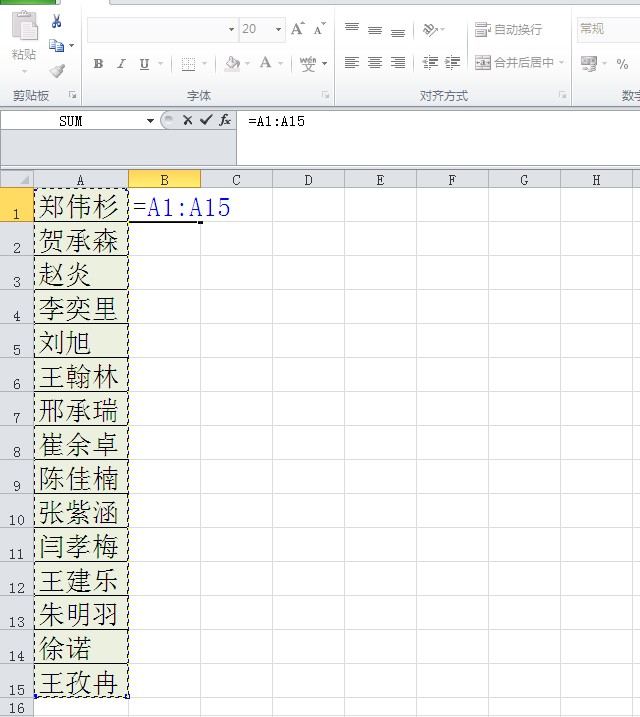This screenshot has height=717, width=640.
Task: Open the Insert Function fx dialog
Action: [x=225, y=120]
